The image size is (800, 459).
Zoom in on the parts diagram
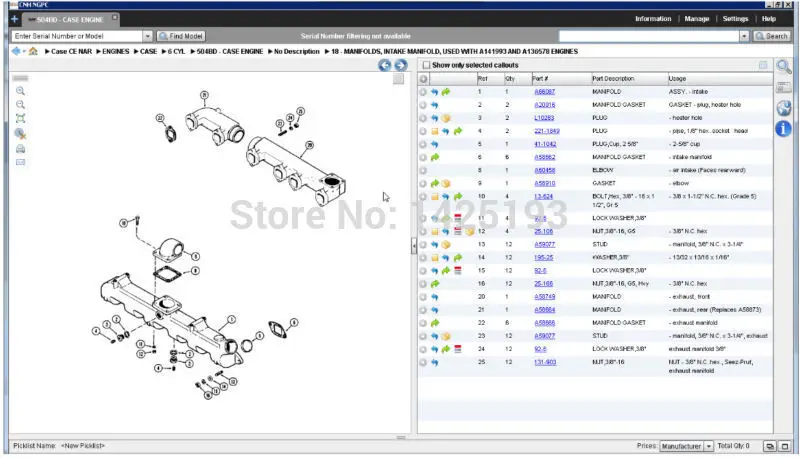[20, 91]
